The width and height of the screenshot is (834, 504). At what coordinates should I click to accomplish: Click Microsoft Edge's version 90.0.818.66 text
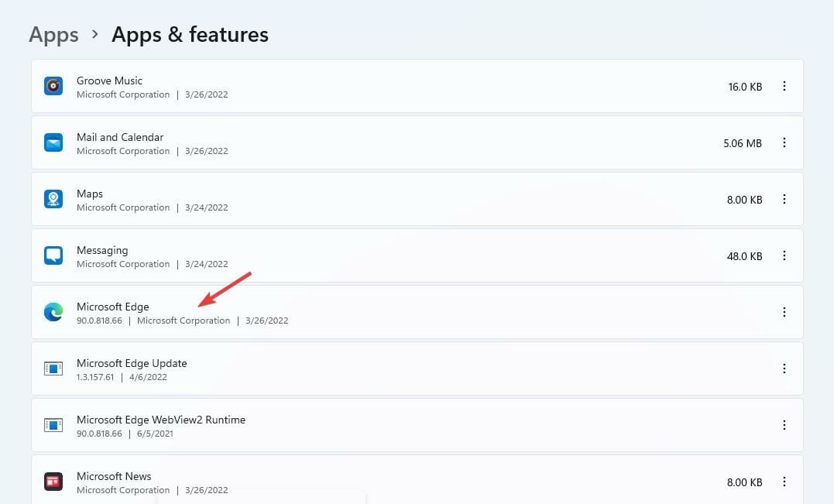pos(99,321)
